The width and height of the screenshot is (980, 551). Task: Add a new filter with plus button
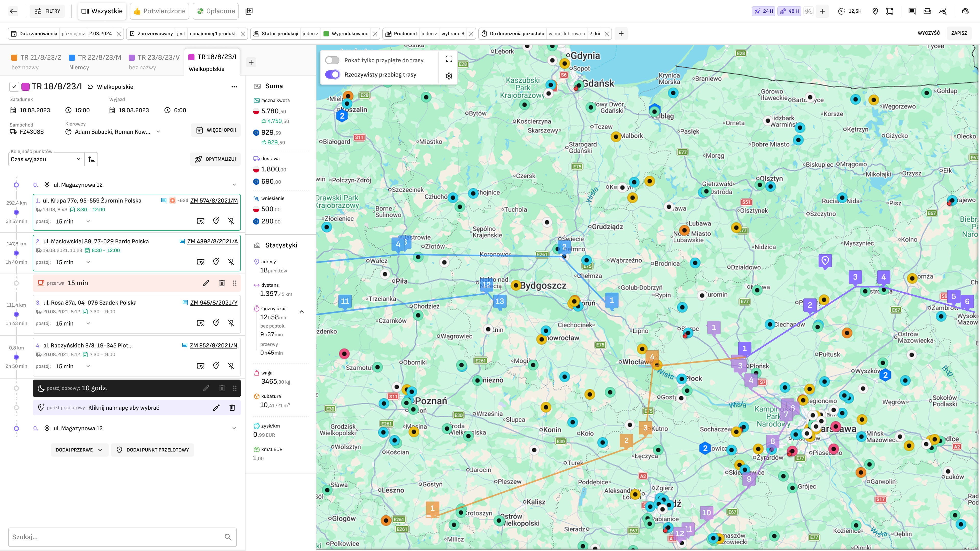(x=621, y=33)
